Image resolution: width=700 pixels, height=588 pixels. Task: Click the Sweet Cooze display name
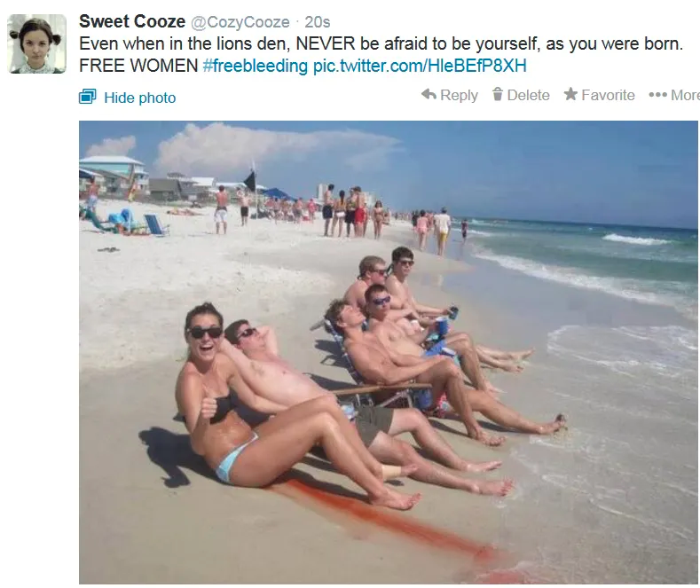point(132,21)
